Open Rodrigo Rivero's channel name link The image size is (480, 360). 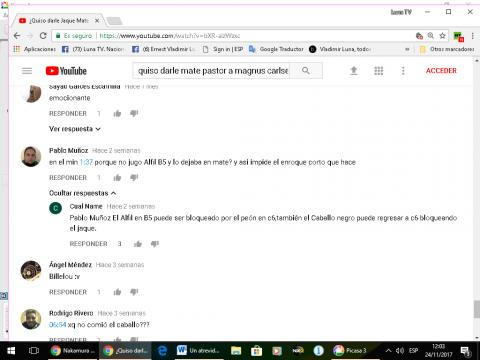pyautogui.click(x=71, y=313)
